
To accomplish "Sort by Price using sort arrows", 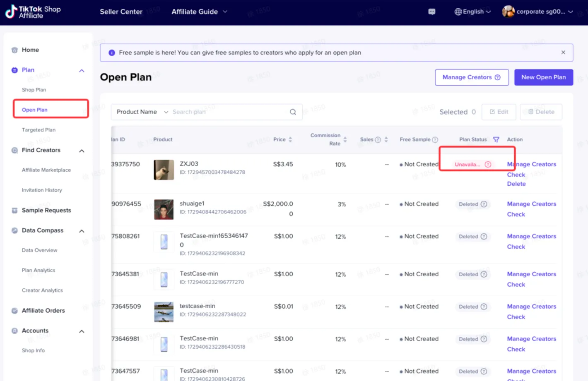I will tap(290, 139).
